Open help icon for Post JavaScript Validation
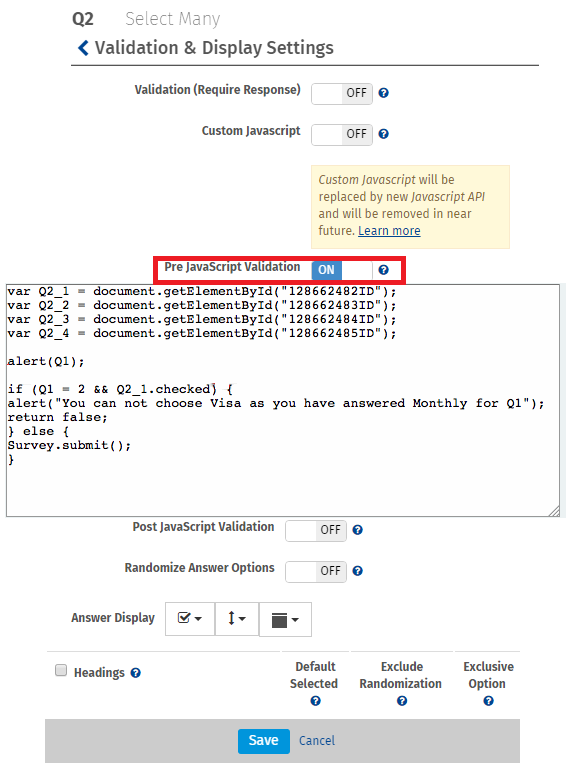 [x=358, y=530]
